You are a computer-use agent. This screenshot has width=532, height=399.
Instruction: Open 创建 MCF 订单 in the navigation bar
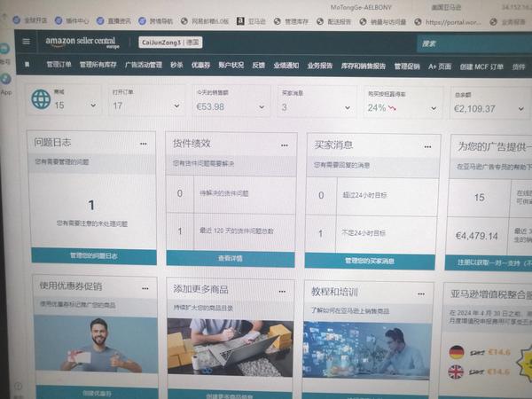point(481,66)
